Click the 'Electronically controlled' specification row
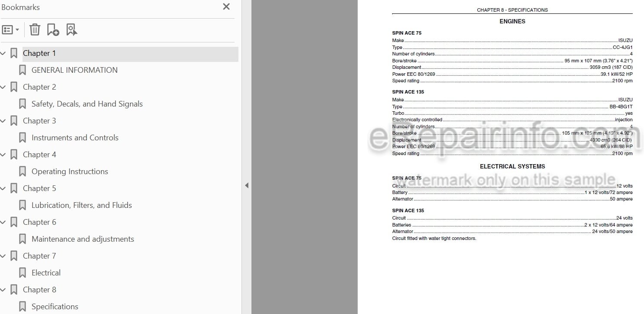The height and width of the screenshot is (314, 644). pyautogui.click(x=512, y=120)
